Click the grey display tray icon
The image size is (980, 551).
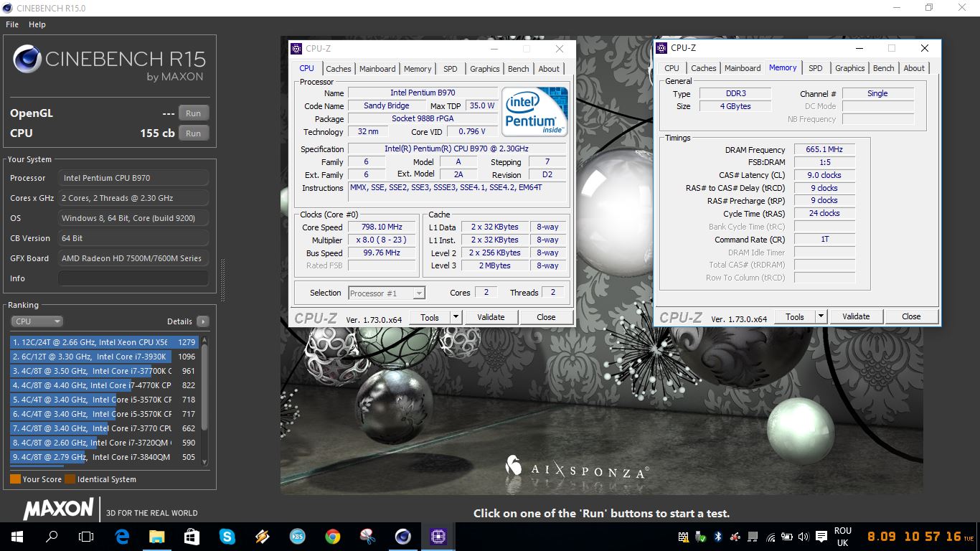pos(753,537)
